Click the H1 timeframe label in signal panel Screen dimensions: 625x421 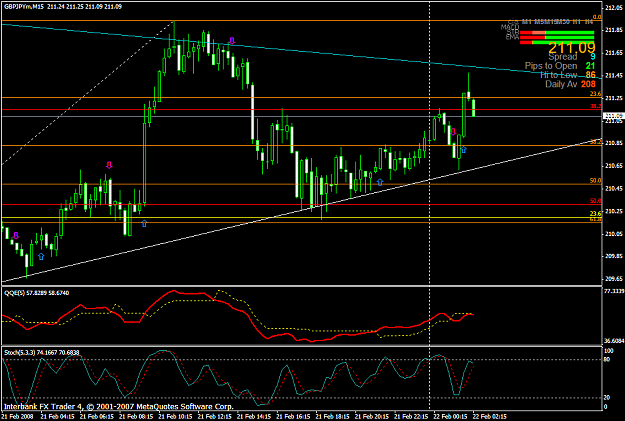click(x=576, y=22)
